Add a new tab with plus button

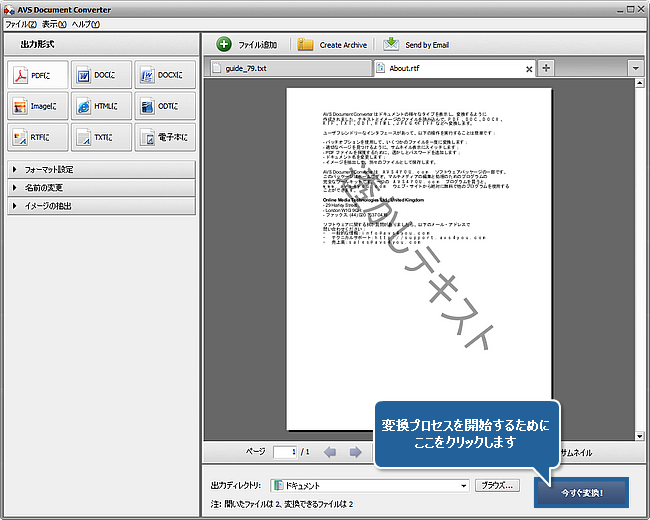(546, 68)
